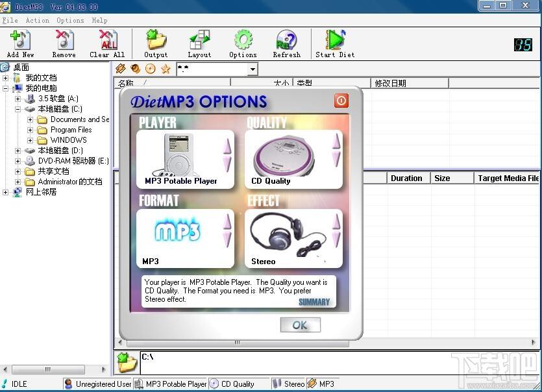Click the folder tree horizontal scrollbar thumb
Screen dimensions: 542x392
pos(48,369)
